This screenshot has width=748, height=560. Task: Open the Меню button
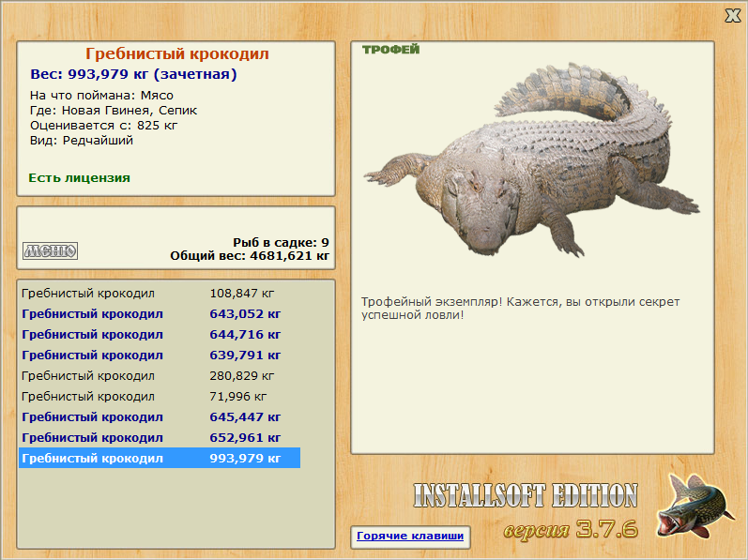tap(50, 250)
